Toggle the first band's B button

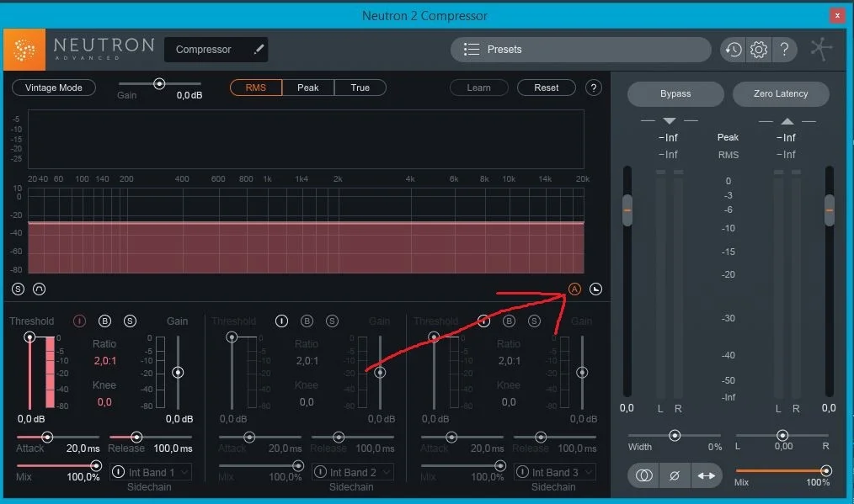[x=104, y=321]
